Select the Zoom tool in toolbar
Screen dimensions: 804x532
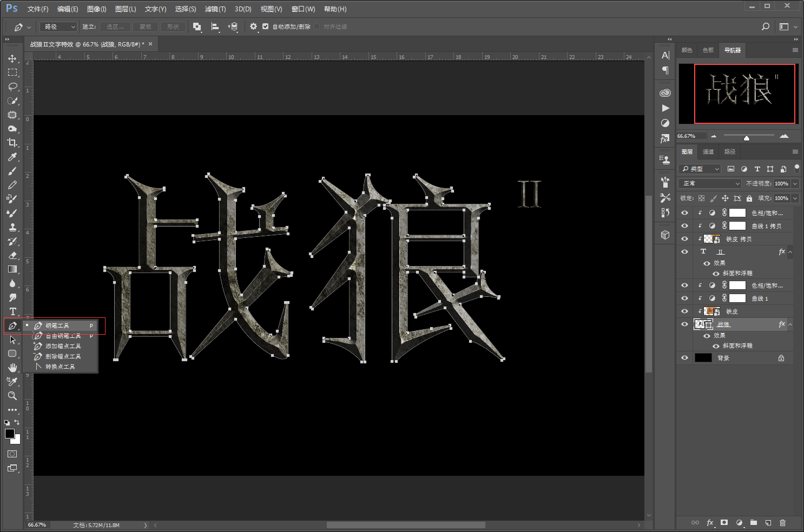(x=12, y=396)
